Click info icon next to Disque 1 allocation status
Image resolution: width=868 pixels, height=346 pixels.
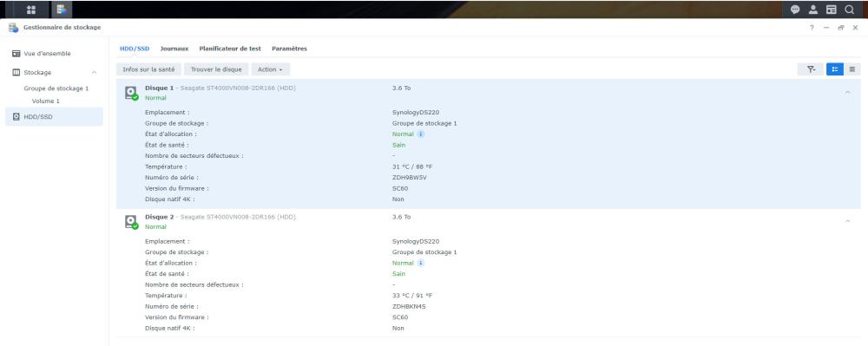421,134
